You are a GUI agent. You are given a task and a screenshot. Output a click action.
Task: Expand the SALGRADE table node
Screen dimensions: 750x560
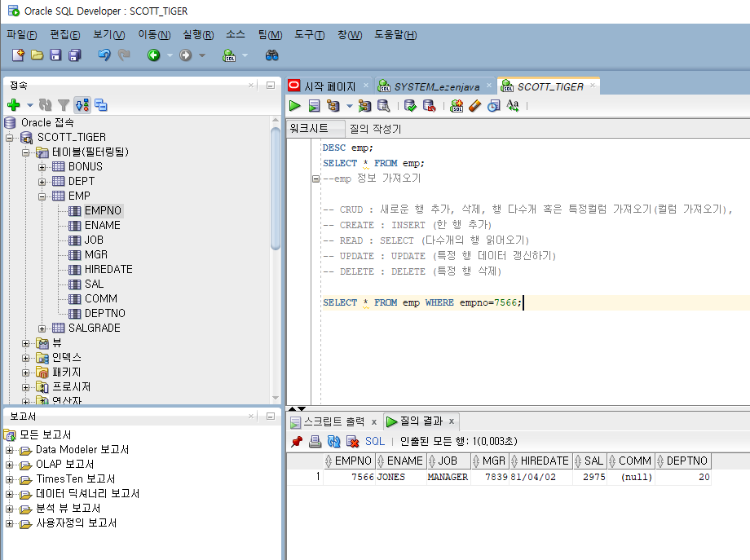pyautogui.click(x=42, y=329)
